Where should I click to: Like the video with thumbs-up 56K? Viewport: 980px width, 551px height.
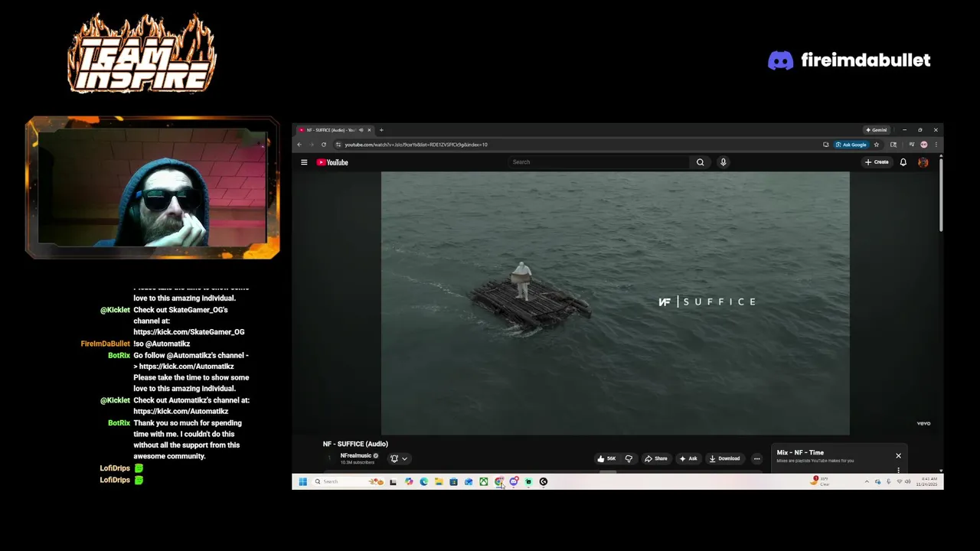(606, 458)
